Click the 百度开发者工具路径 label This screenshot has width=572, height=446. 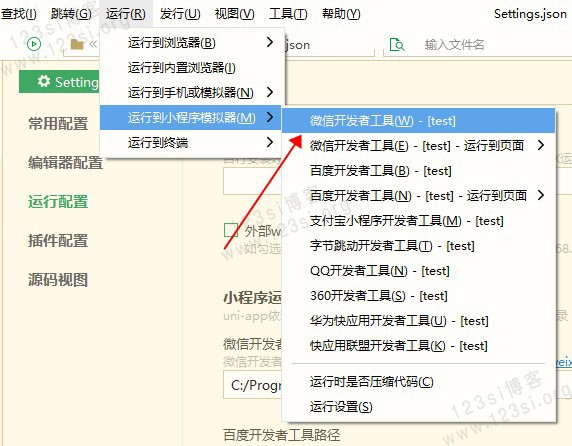coord(282,435)
